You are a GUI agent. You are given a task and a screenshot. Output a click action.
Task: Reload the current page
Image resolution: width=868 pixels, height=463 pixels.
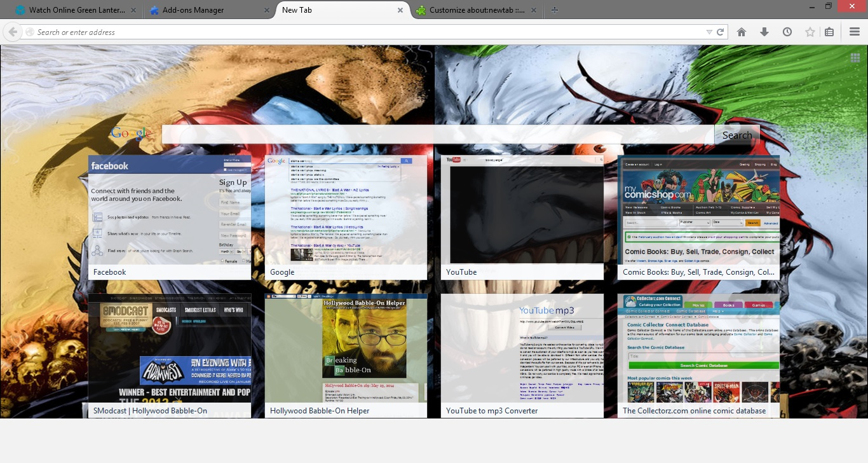click(x=721, y=32)
